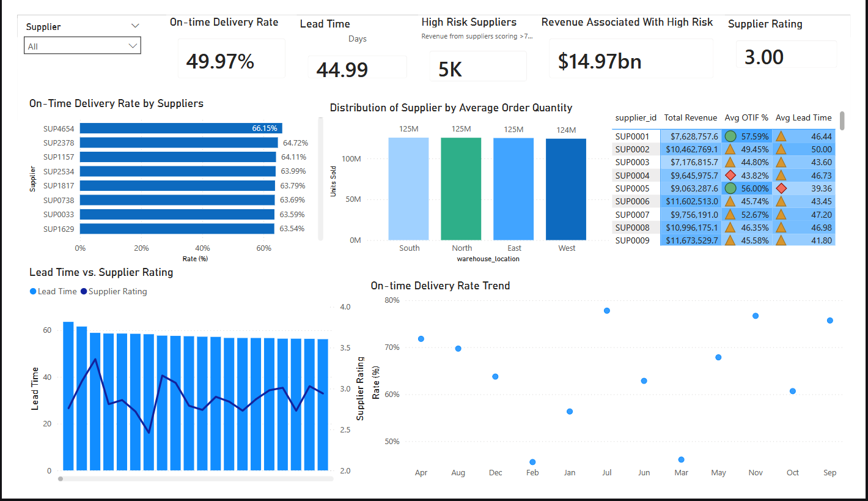
Task: Collapse the Supplier slicer header chevron
Action: point(135,26)
